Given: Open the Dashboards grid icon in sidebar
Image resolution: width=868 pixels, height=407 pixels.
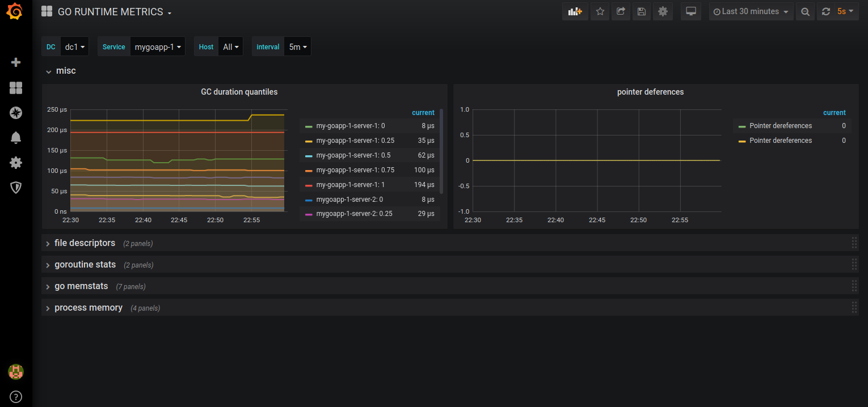Looking at the screenshot, I should tap(16, 87).
